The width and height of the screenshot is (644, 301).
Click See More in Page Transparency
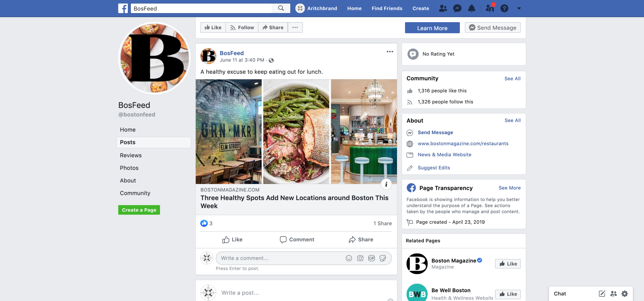coord(509,188)
